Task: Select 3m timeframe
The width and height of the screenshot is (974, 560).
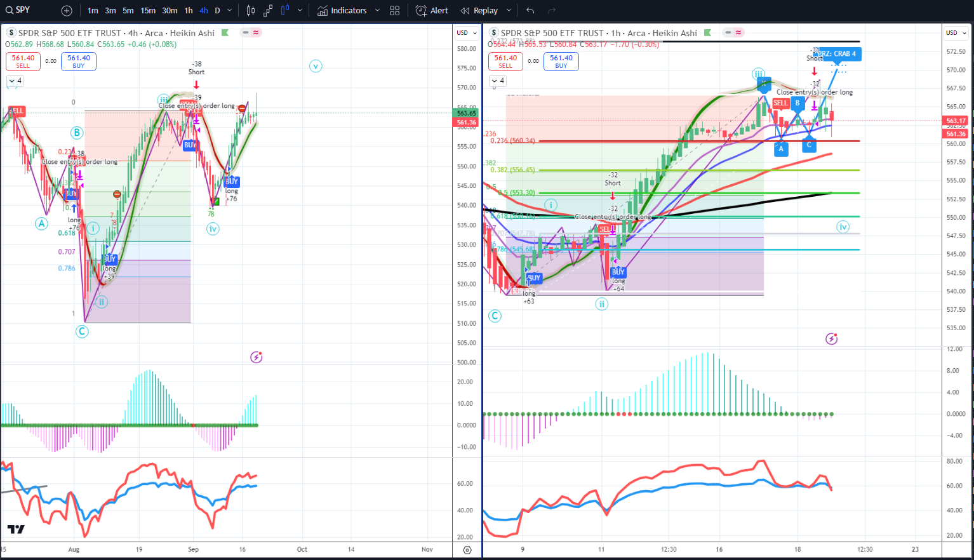Action: (x=110, y=11)
